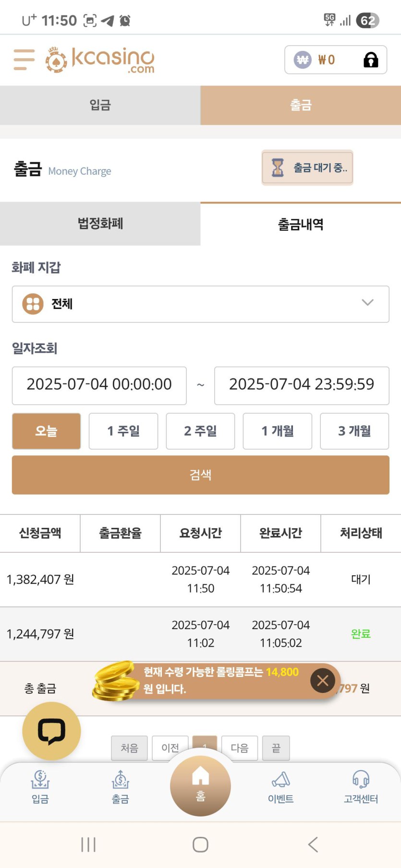Open the live chat bubble
Viewport: 401px width, 868px height.
coord(51,731)
